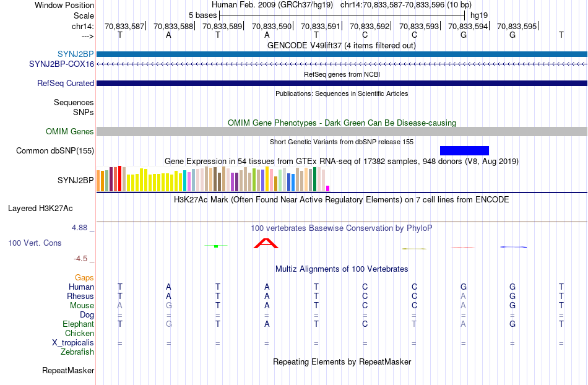
Task: Click the 'Scale' ruler label
Action: coord(84,15)
